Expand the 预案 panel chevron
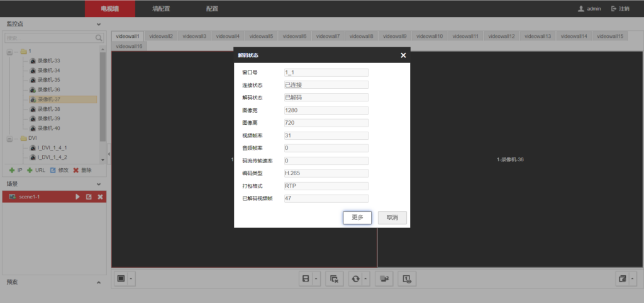644x303 pixels. click(99, 283)
